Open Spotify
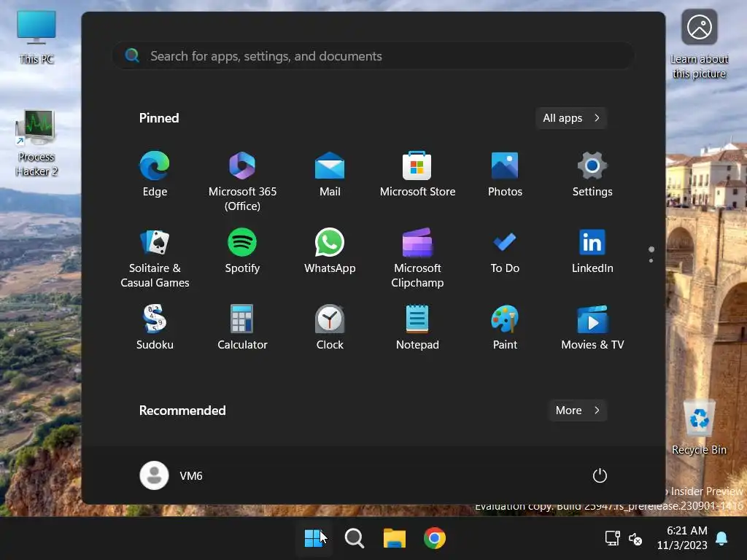Image resolution: width=747 pixels, height=560 pixels. (242, 252)
